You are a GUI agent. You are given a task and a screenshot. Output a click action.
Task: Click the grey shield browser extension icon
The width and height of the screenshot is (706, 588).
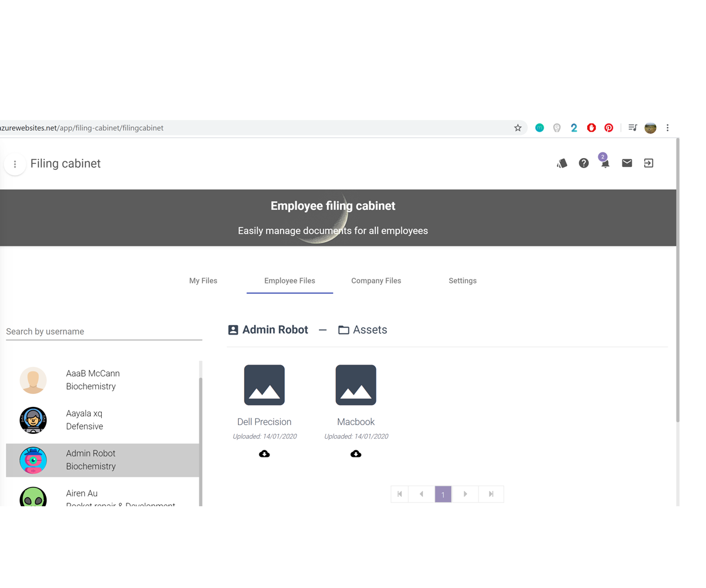pyautogui.click(x=557, y=128)
